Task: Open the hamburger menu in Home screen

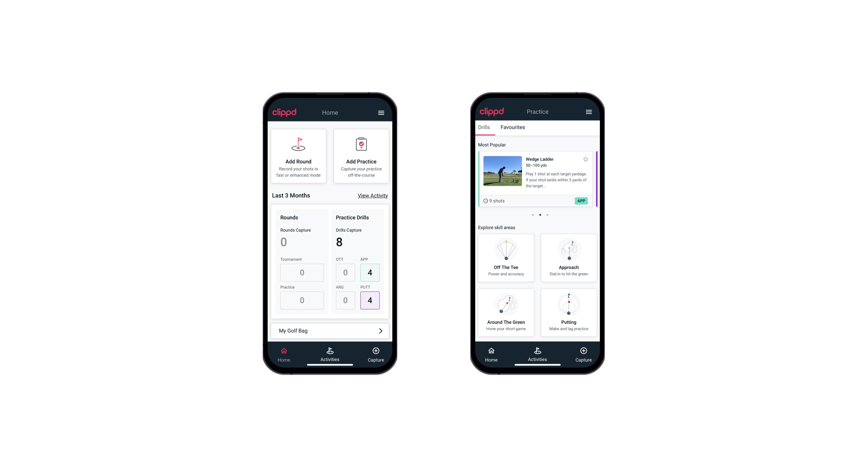Action: click(x=381, y=113)
